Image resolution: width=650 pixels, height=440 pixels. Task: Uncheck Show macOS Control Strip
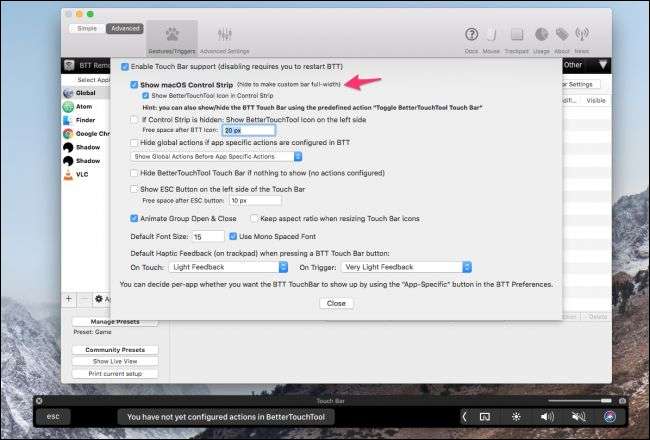tap(135, 86)
